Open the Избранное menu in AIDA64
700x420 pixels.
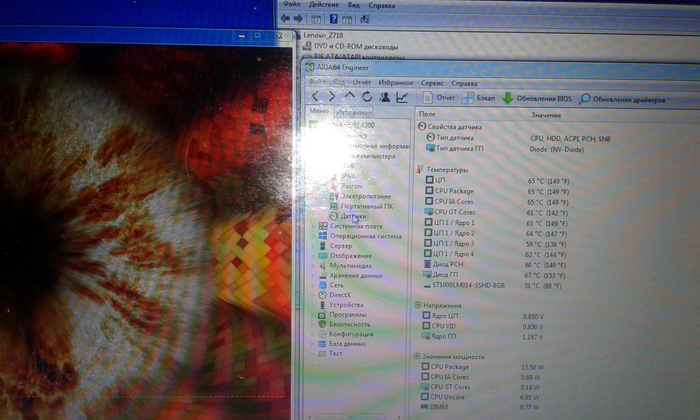[397, 83]
